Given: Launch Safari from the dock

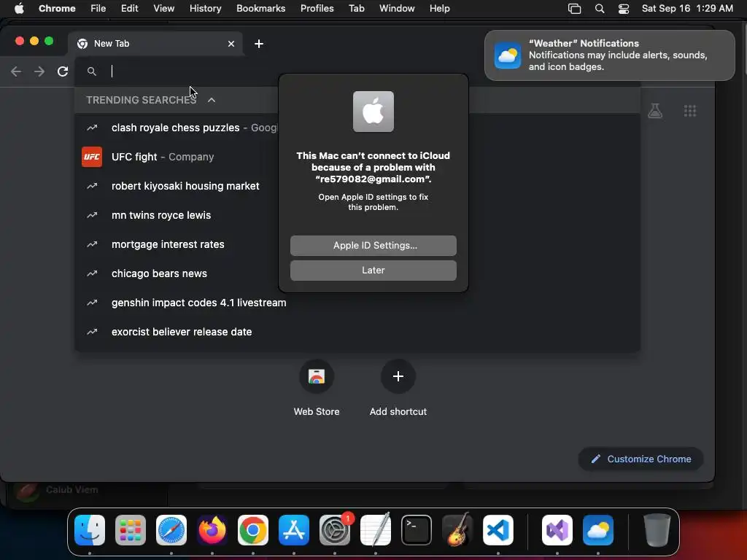Looking at the screenshot, I should 171,530.
